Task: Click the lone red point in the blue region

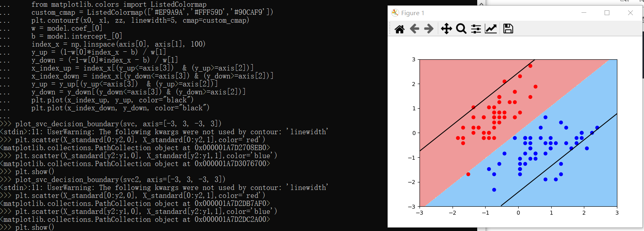Action: [x=468, y=174]
